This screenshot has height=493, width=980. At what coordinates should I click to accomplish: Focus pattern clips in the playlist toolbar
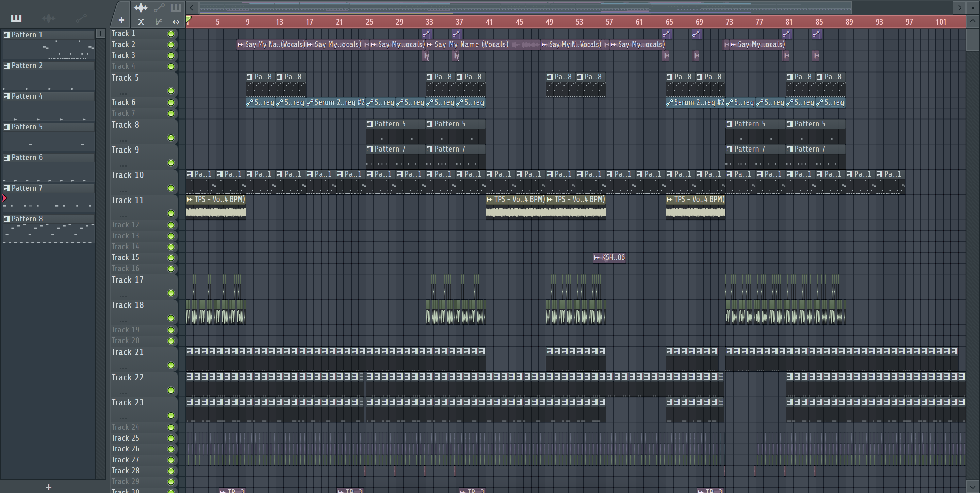pyautogui.click(x=176, y=7)
